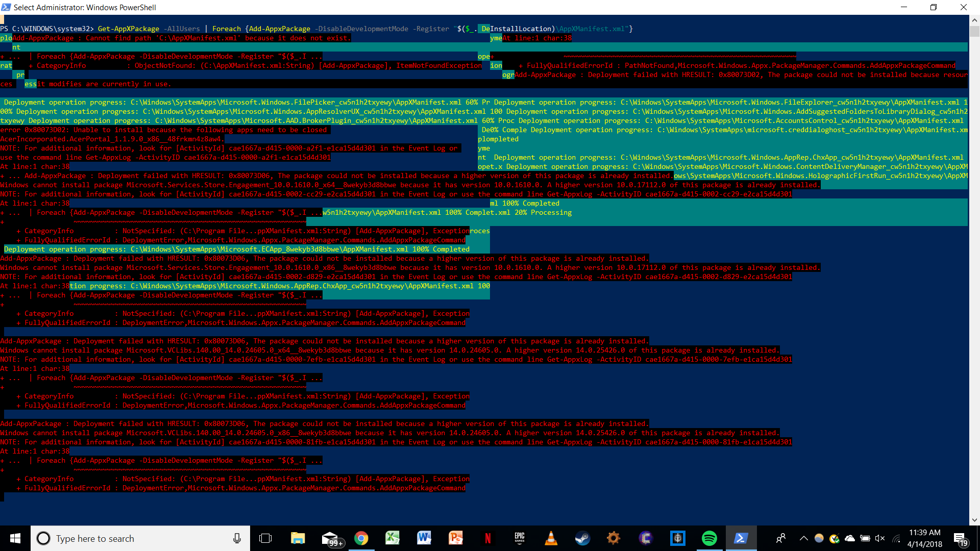This screenshot has height=551, width=980.
Task: Check the battery status icon
Action: coord(865,538)
